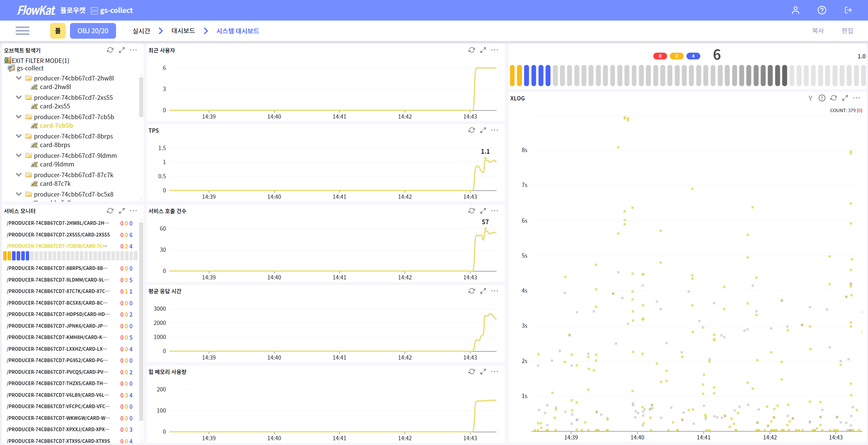The width and height of the screenshot is (868, 445).
Task: Open the user profile icon
Action: coord(795,10)
